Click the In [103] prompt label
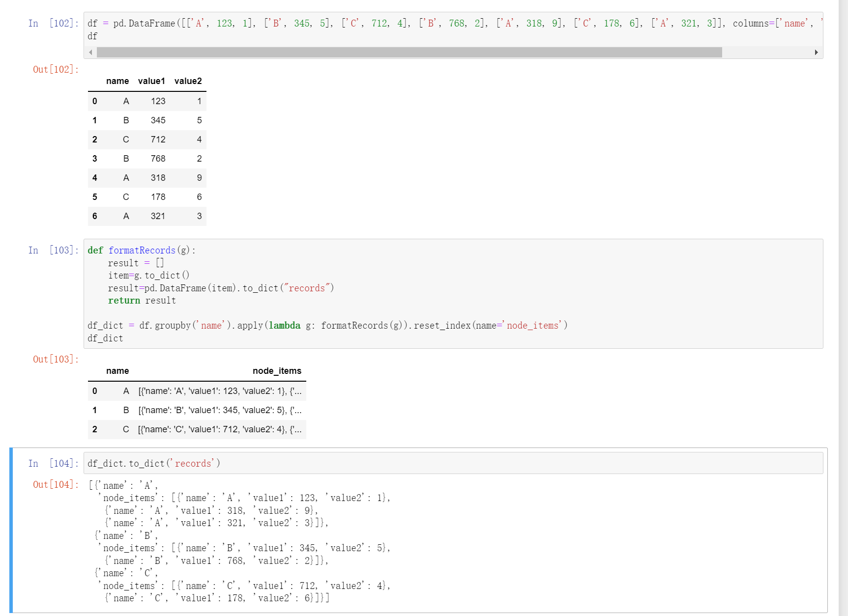This screenshot has width=848, height=616. click(x=53, y=250)
